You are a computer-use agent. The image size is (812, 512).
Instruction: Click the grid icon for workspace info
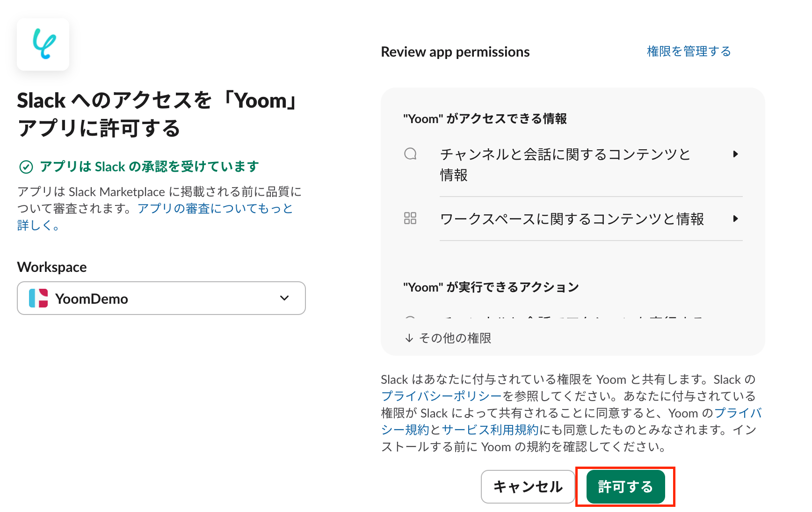pos(410,218)
